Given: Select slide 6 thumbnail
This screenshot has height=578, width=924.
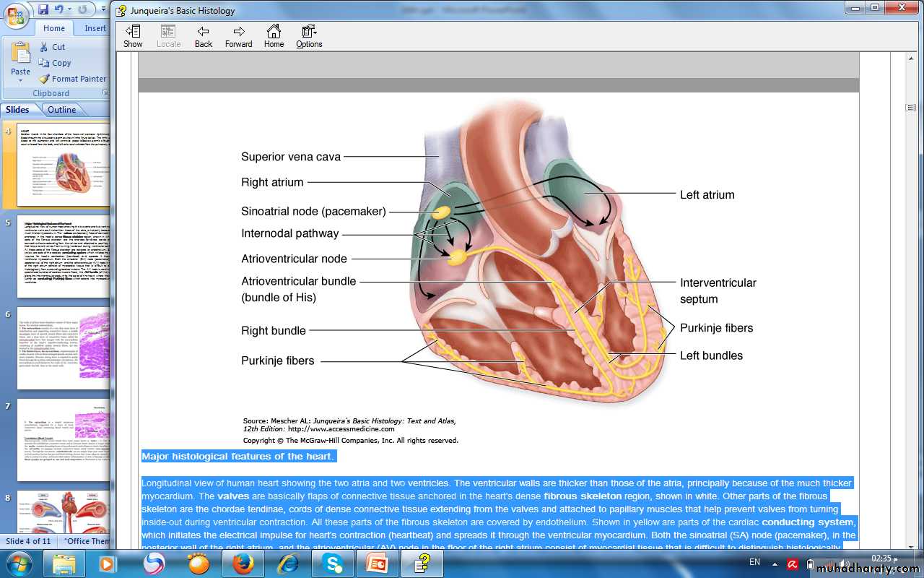Looking at the screenshot, I should tap(64, 348).
